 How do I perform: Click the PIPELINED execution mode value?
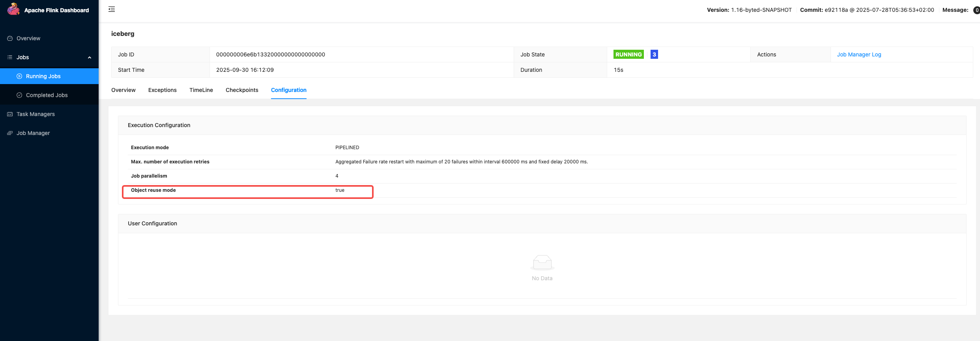347,148
